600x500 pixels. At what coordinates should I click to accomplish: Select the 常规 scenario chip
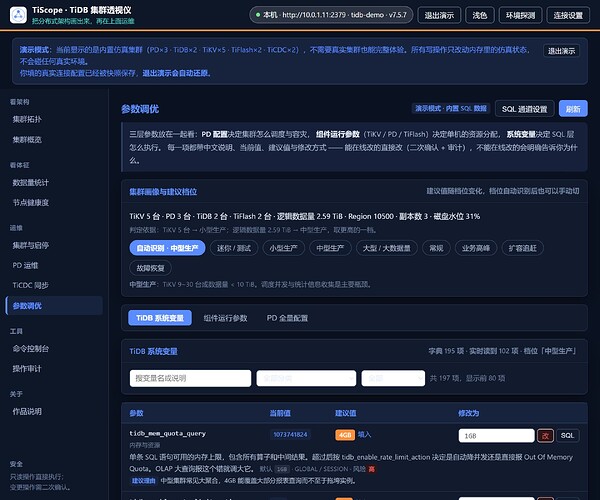[436, 248]
